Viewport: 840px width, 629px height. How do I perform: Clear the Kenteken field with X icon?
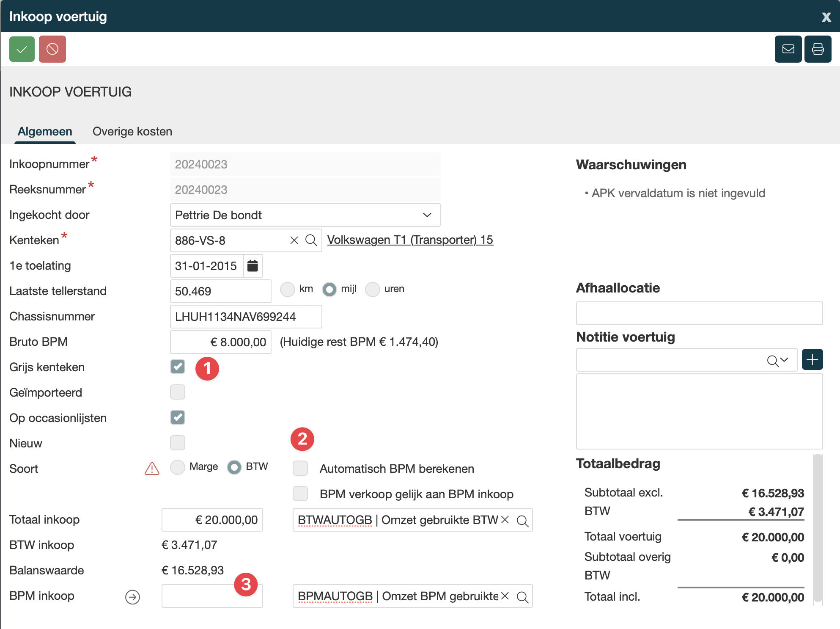pyautogui.click(x=294, y=240)
